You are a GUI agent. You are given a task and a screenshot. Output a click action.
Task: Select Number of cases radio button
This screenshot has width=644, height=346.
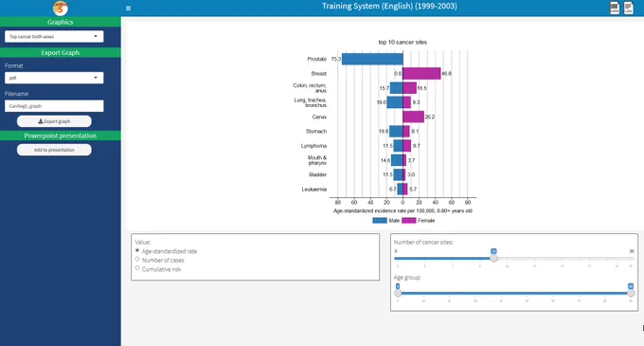pyautogui.click(x=137, y=260)
